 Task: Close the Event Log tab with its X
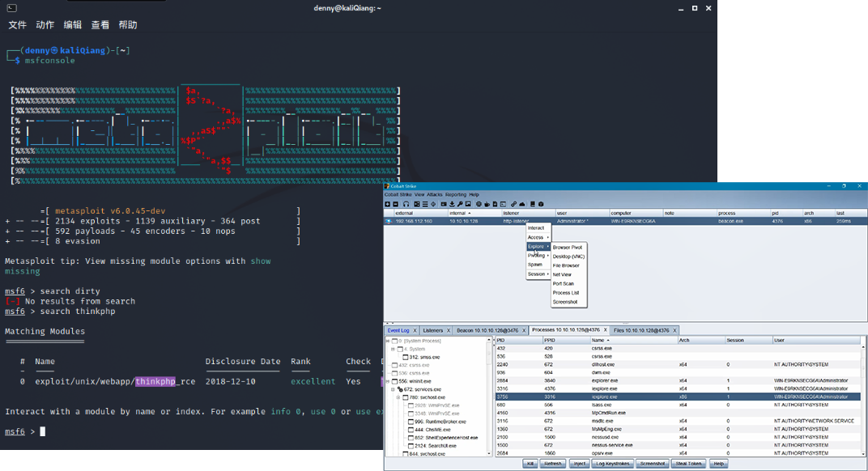click(414, 330)
